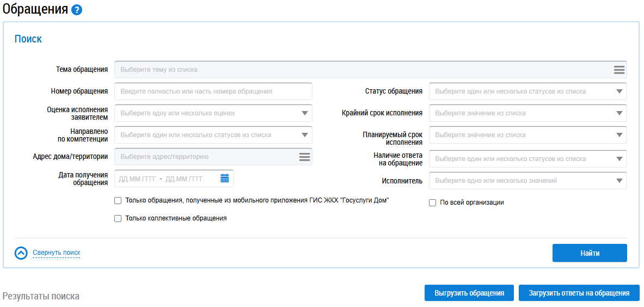Click the circular collapse arrow icon
Screen dimensions: 644x307
click(21, 253)
